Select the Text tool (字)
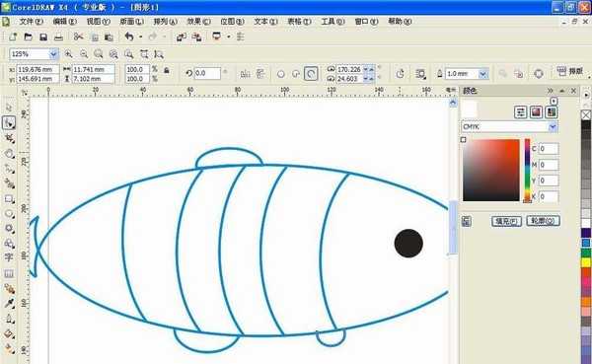 click(9, 257)
